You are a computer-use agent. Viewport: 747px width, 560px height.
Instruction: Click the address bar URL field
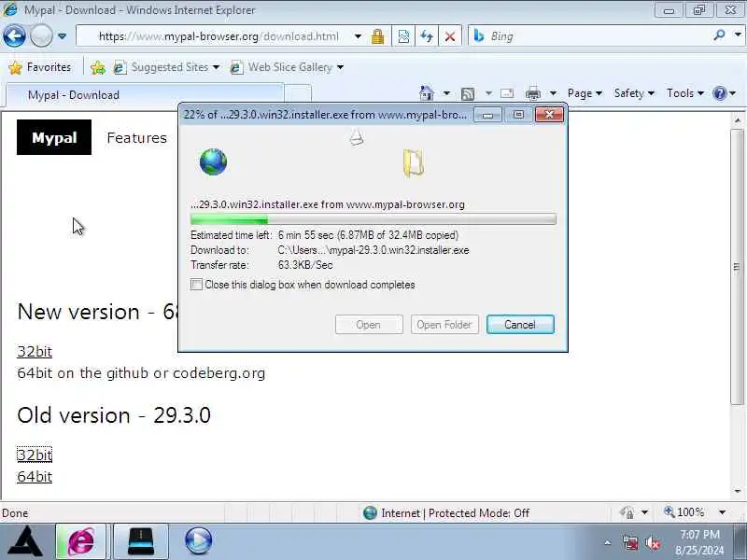point(218,36)
